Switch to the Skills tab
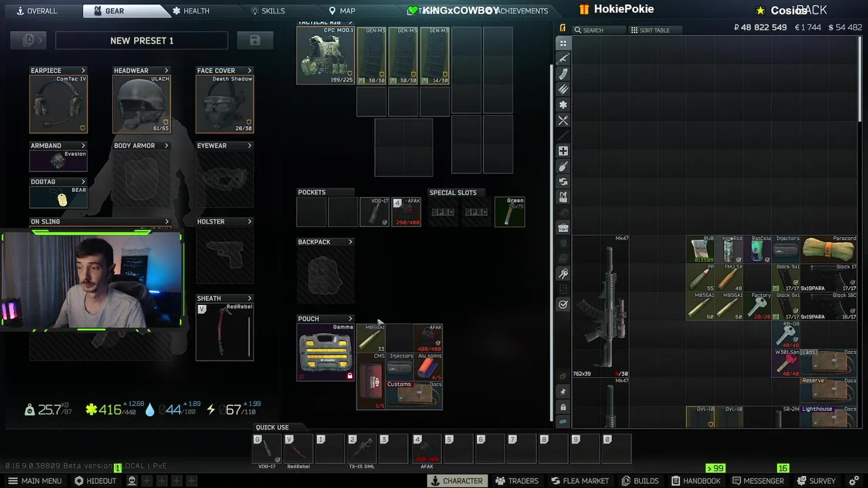868x488 pixels. pyautogui.click(x=268, y=11)
